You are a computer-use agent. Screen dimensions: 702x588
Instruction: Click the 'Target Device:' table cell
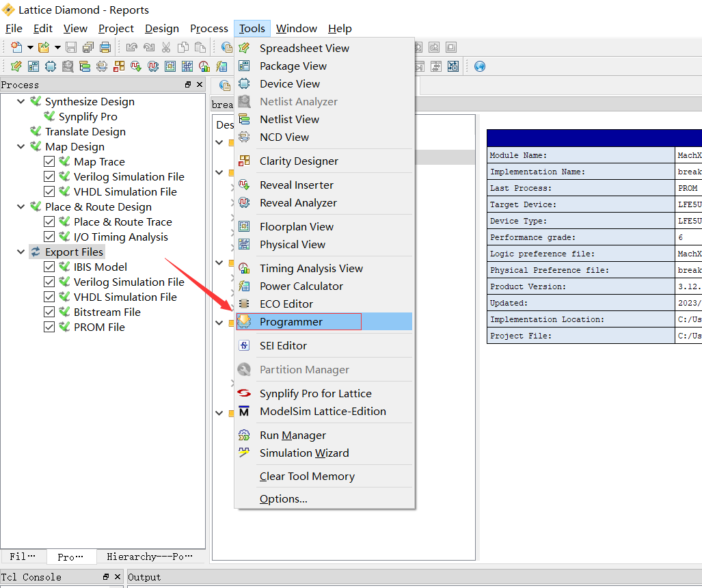581,204
